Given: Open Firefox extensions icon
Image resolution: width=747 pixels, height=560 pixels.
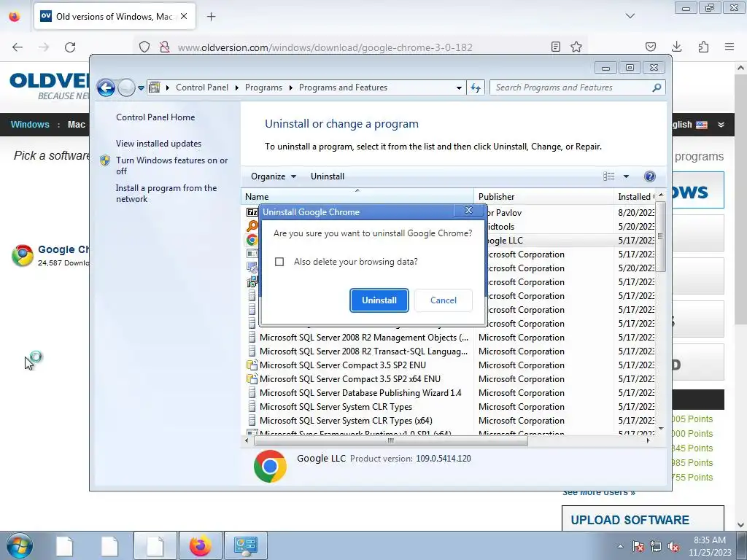Looking at the screenshot, I should tap(703, 47).
